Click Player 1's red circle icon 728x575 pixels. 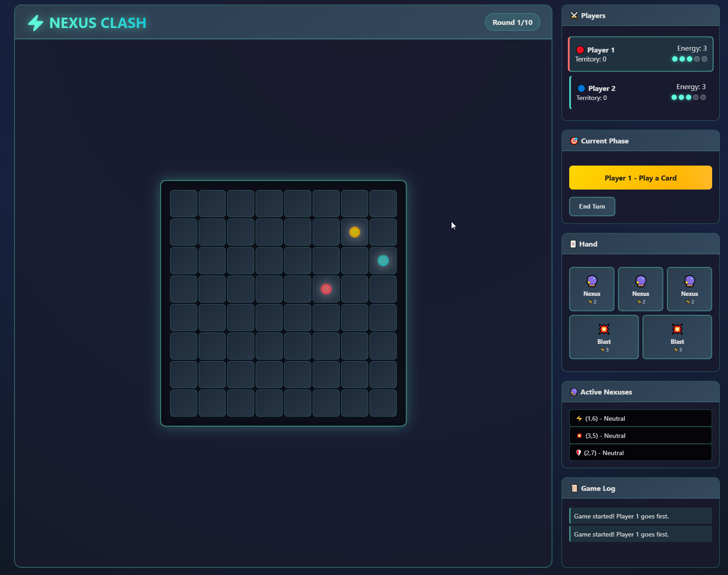click(580, 50)
